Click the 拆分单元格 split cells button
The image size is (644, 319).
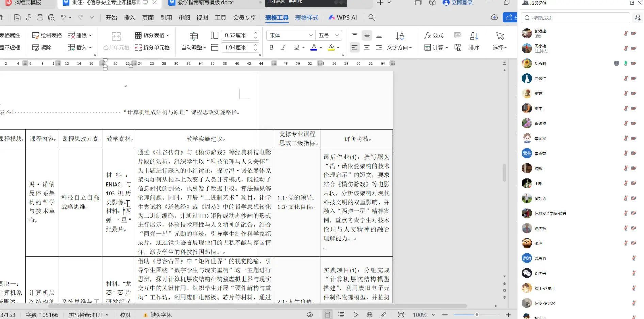152,48
